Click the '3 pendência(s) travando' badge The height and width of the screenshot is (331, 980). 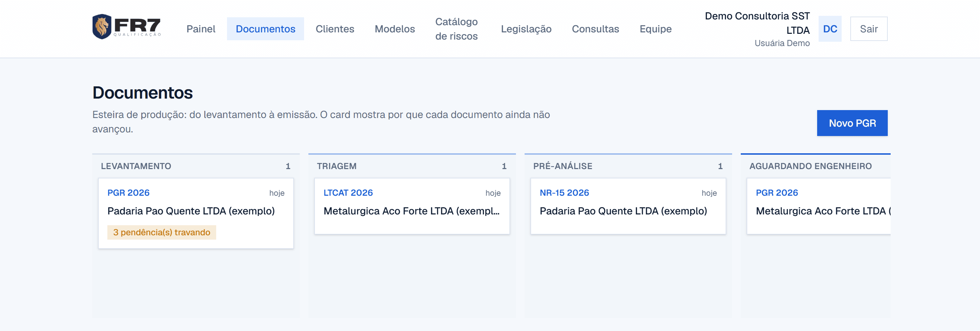pos(161,232)
